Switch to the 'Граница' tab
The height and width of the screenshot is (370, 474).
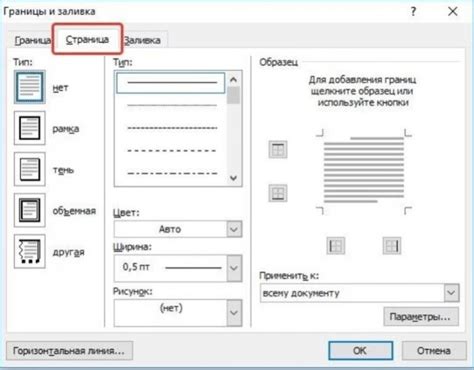[32, 41]
